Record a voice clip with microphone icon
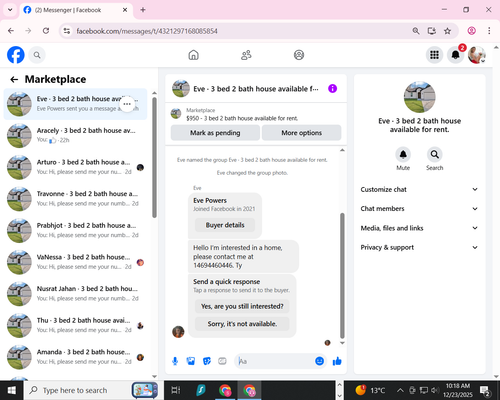Viewport: 500px width, 400px height. [175, 361]
